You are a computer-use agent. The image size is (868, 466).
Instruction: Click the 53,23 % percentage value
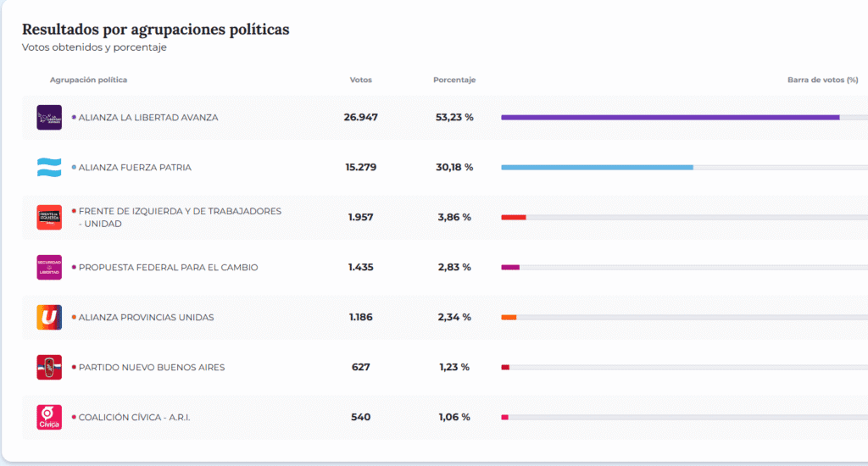click(454, 117)
